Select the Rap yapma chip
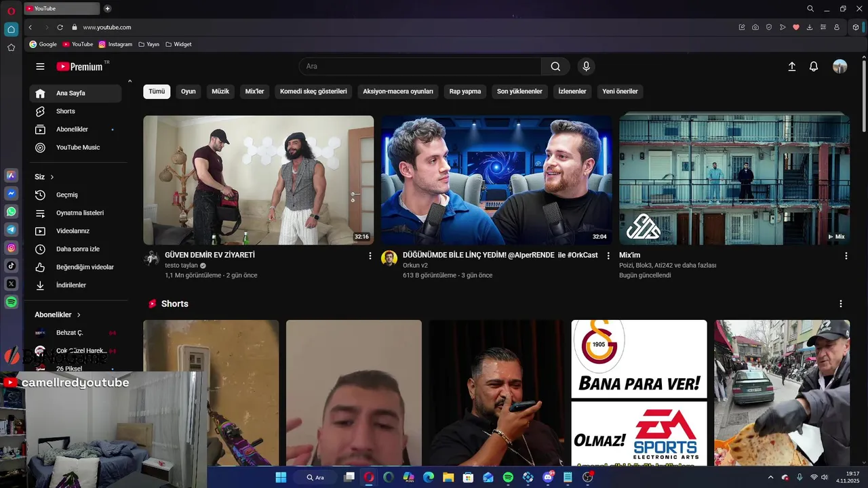 465,91
